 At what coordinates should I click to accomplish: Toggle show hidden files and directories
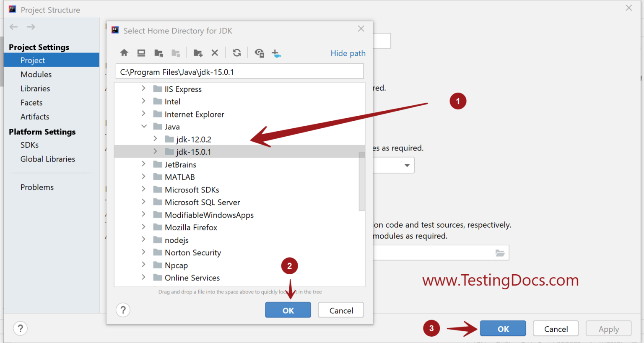click(259, 53)
